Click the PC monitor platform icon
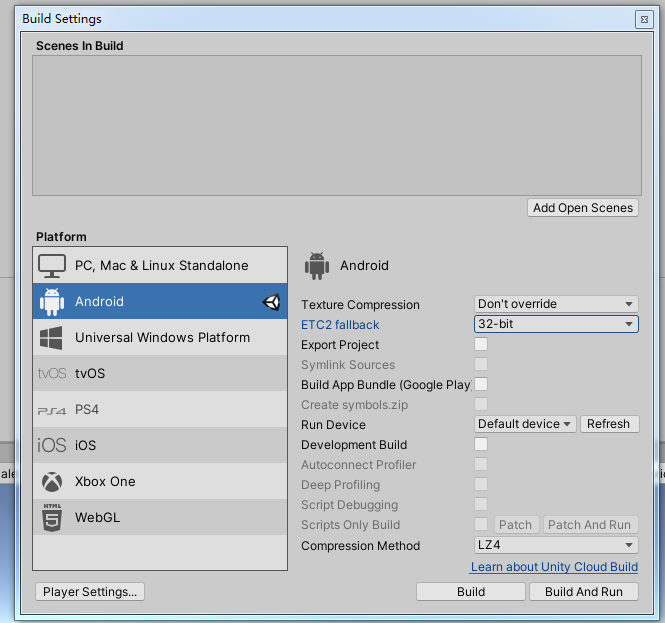Screen dimensions: 665x623 tap(52, 265)
